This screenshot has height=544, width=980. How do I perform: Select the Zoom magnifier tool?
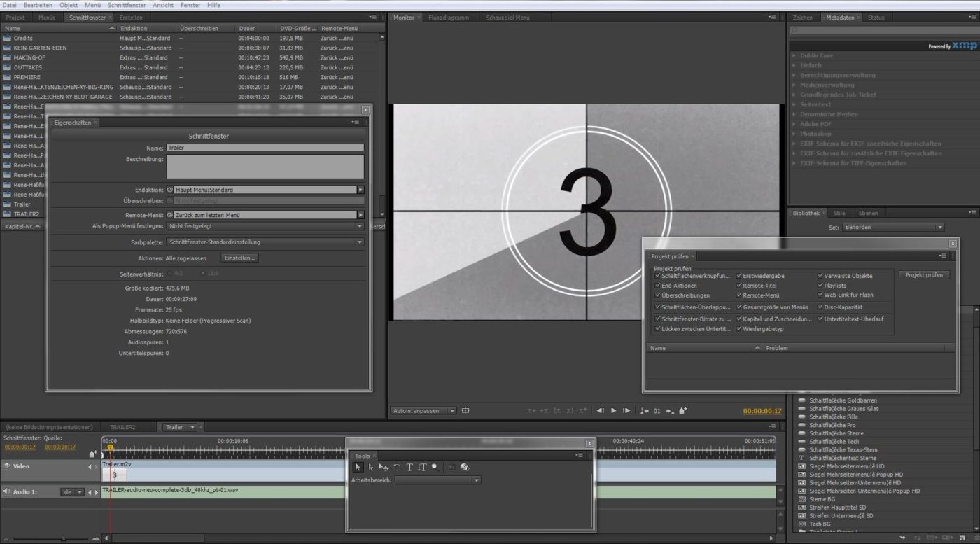point(435,467)
